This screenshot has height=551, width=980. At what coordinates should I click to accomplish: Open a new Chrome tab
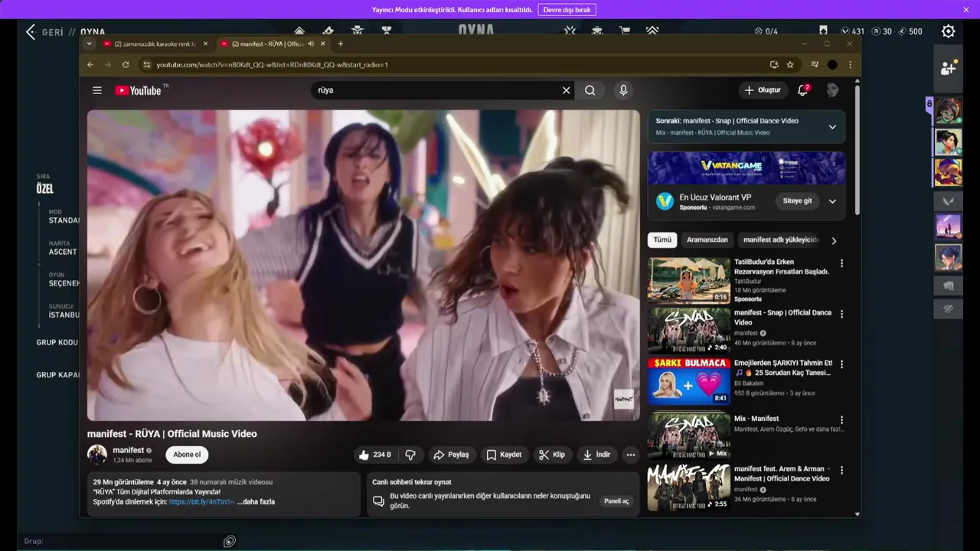(341, 44)
